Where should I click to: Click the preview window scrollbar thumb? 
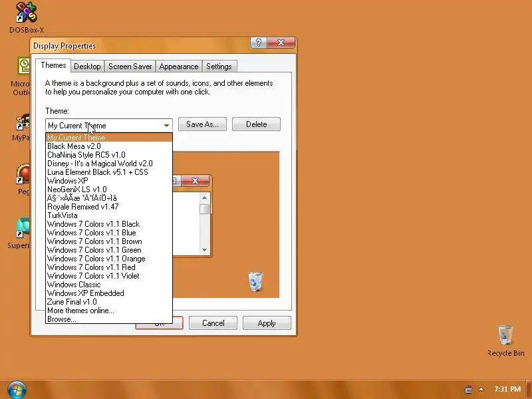tap(204, 209)
